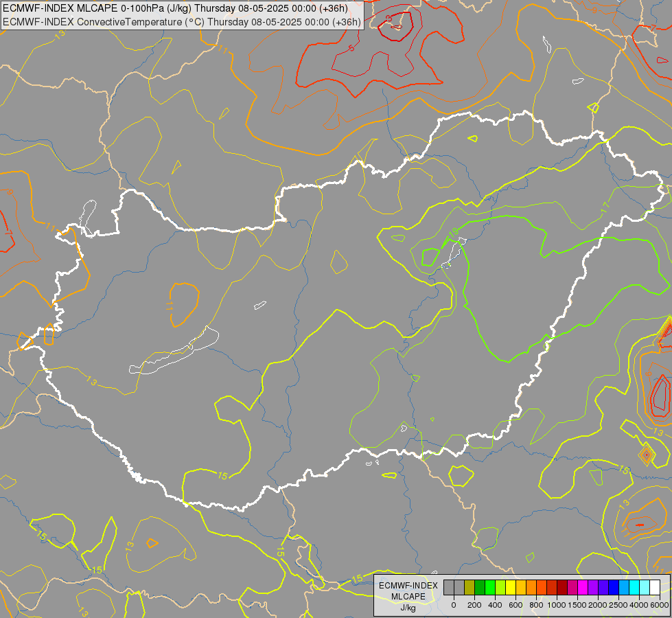Click the legend value label 2000

(598, 605)
